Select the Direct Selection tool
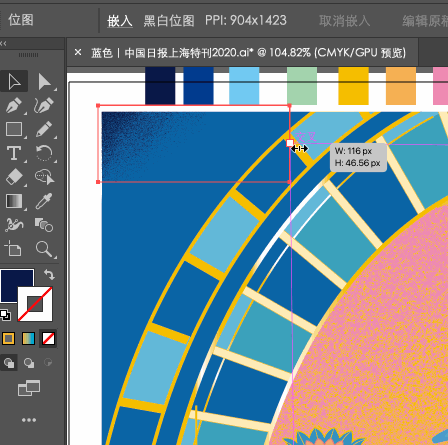The width and height of the screenshot is (448, 445). click(x=44, y=82)
